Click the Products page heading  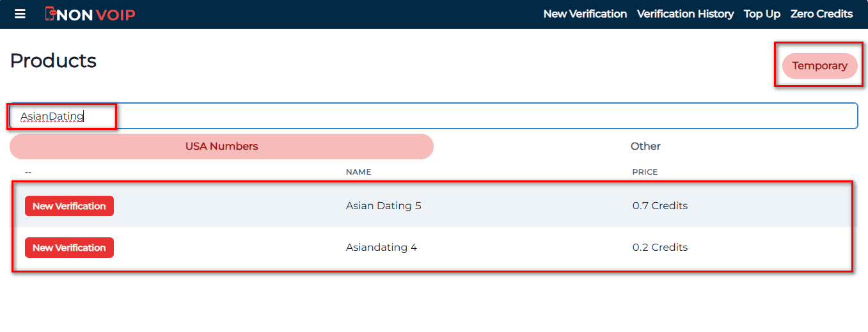[x=53, y=61]
